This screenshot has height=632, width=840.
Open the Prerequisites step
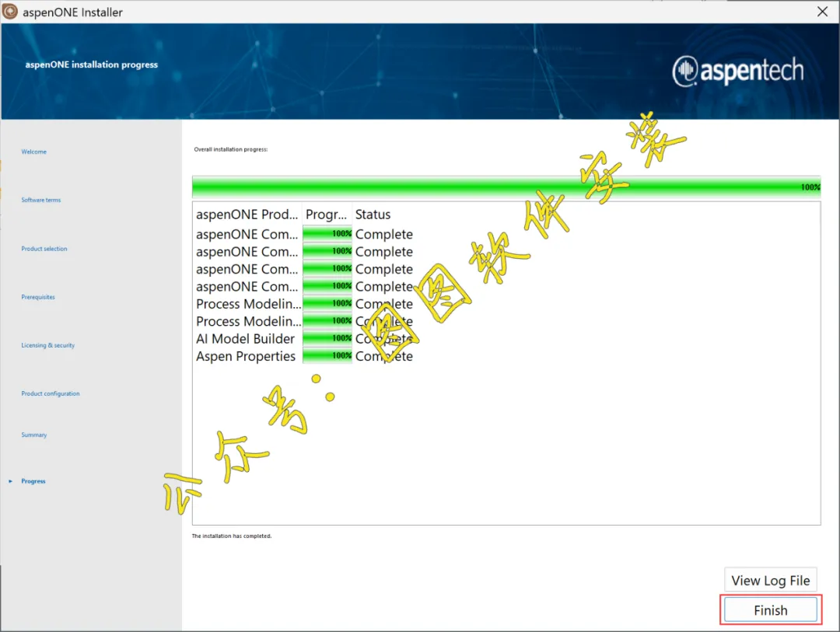(x=38, y=297)
